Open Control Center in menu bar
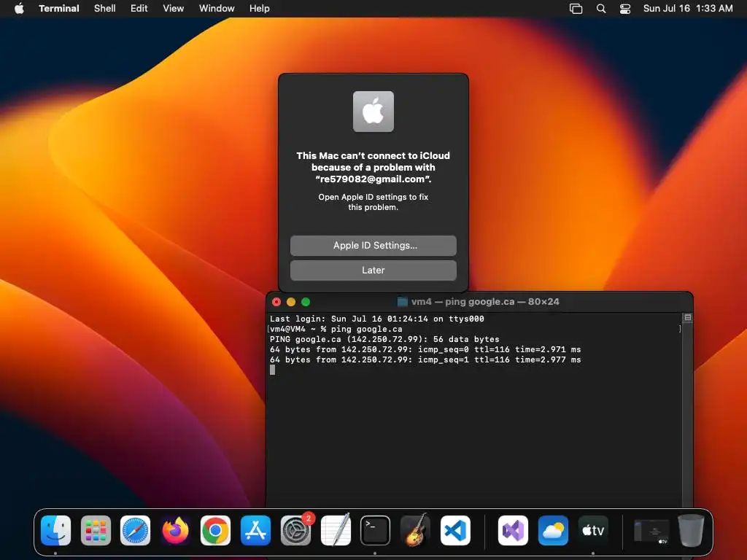Viewport: 747px width, 560px height. [625, 9]
